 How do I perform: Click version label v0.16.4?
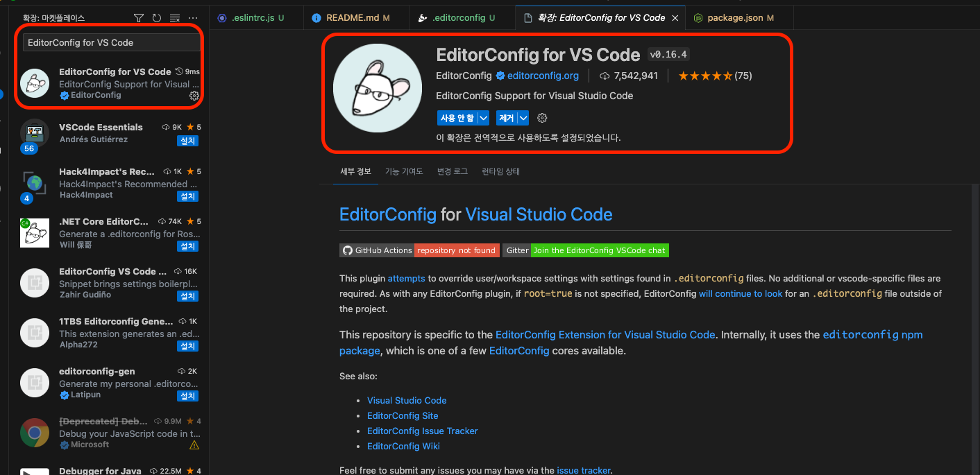pos(668,55)
